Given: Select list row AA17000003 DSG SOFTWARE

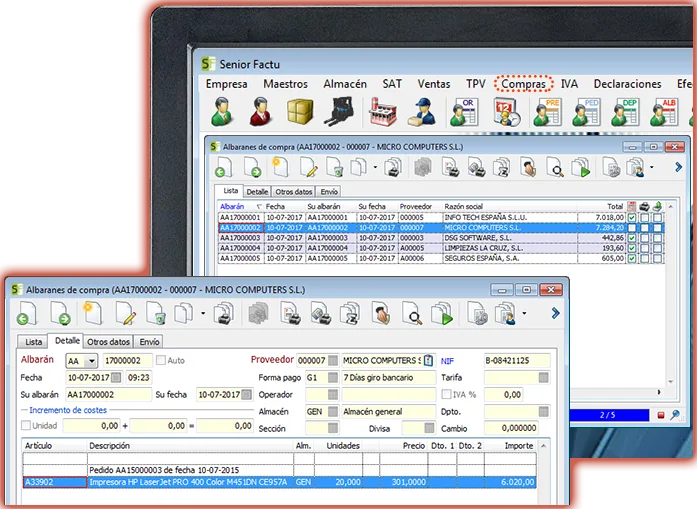Looking at the screenshot, I should (x=441, y=238).
